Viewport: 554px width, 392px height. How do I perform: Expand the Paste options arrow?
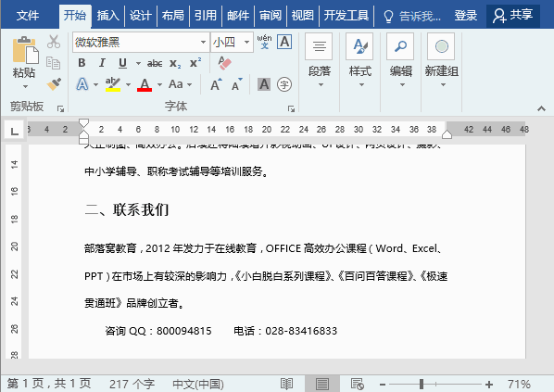click(x=25, y=86)
